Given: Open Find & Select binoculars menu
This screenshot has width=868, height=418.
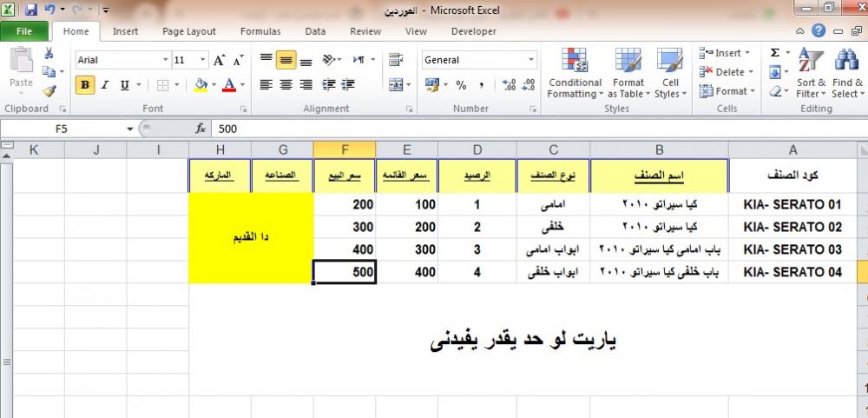Looking at the screenshot, I should point(847,73).
